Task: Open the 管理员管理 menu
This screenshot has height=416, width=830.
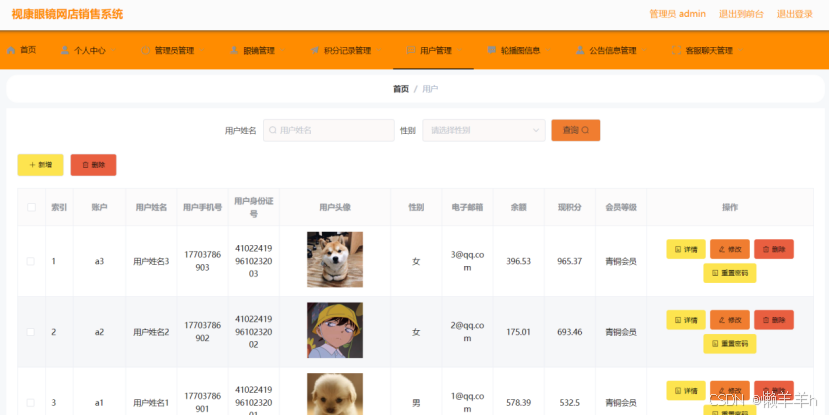Action: pos(173,50)
